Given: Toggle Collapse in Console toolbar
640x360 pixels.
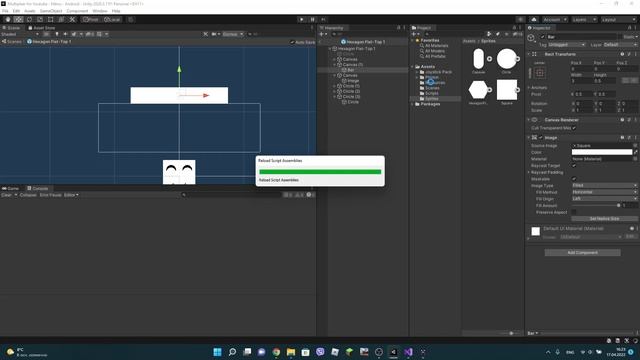Looking at the screenshot, I should [28, 195].
